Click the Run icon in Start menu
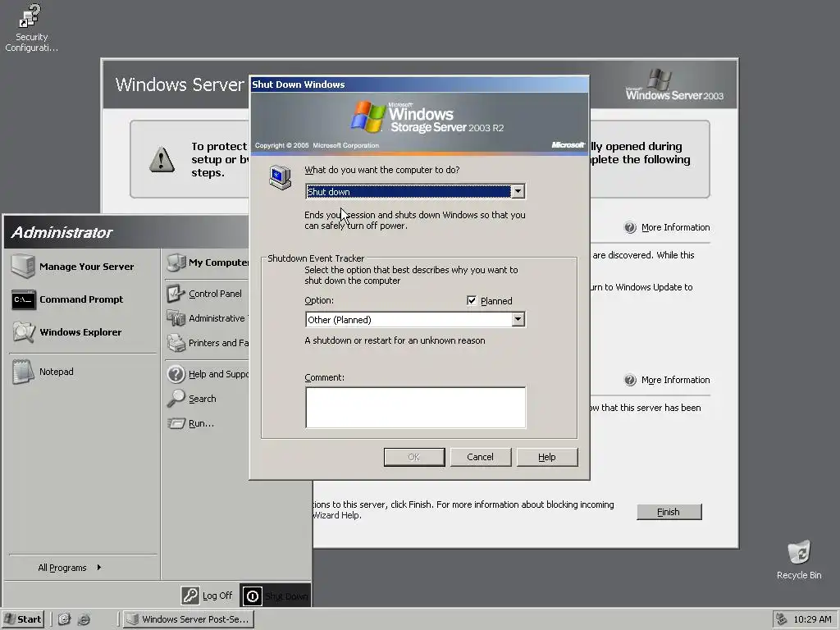840x630 pixels. pos(176,423)
